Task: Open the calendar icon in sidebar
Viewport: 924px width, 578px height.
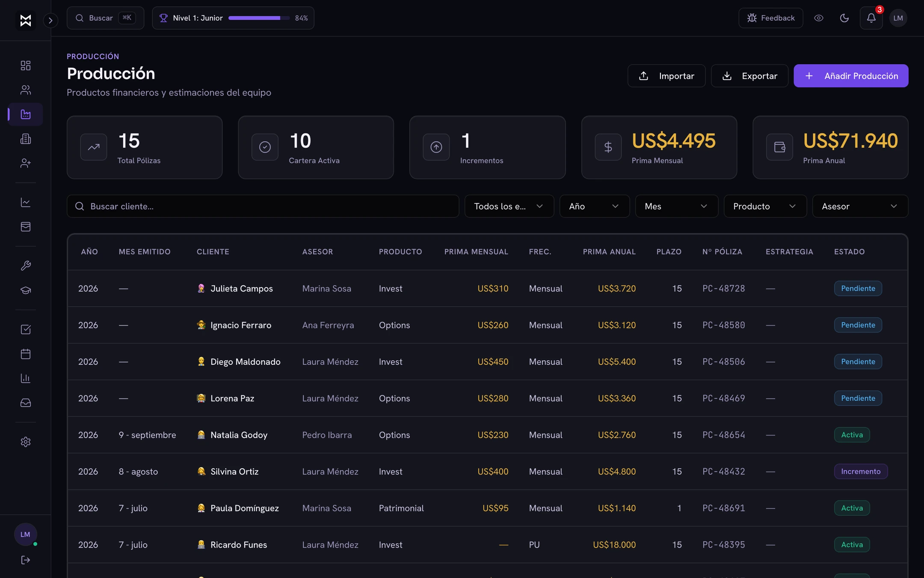Action: pos(26,354)
